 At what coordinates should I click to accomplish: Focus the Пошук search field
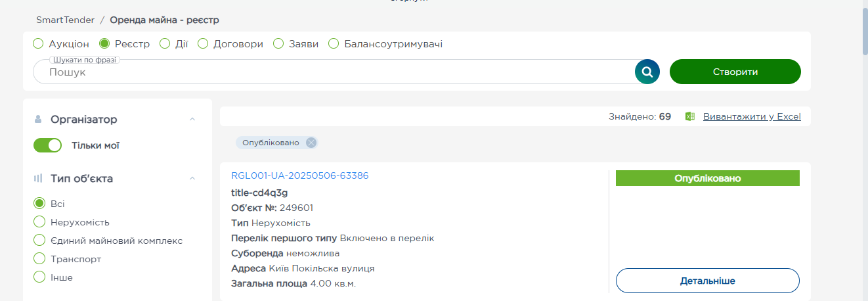(x=334, y=72)
